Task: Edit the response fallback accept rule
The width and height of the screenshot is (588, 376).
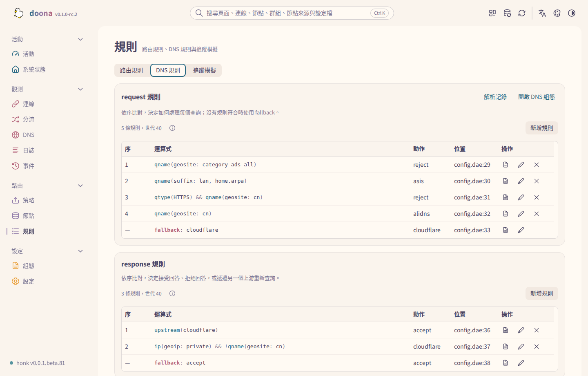Action: click(x=521, y=363)
